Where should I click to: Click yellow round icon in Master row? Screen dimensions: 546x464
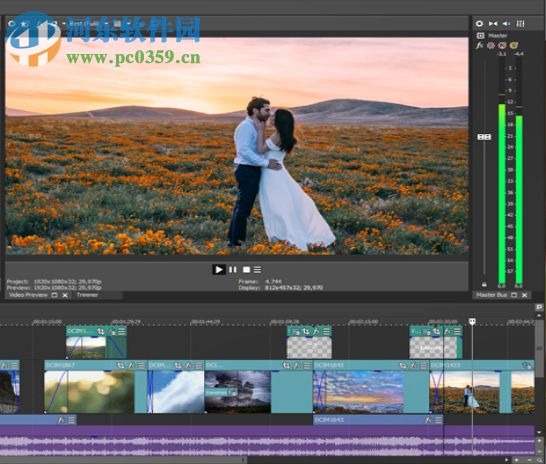pos(514,45)
